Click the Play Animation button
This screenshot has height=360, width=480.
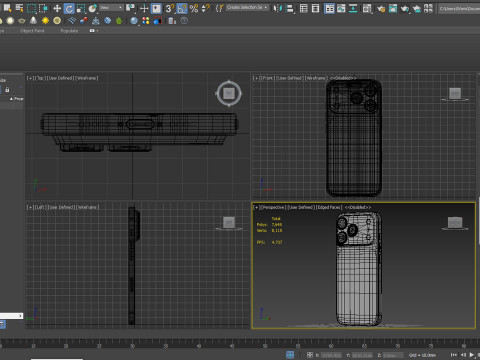point(472,355)
